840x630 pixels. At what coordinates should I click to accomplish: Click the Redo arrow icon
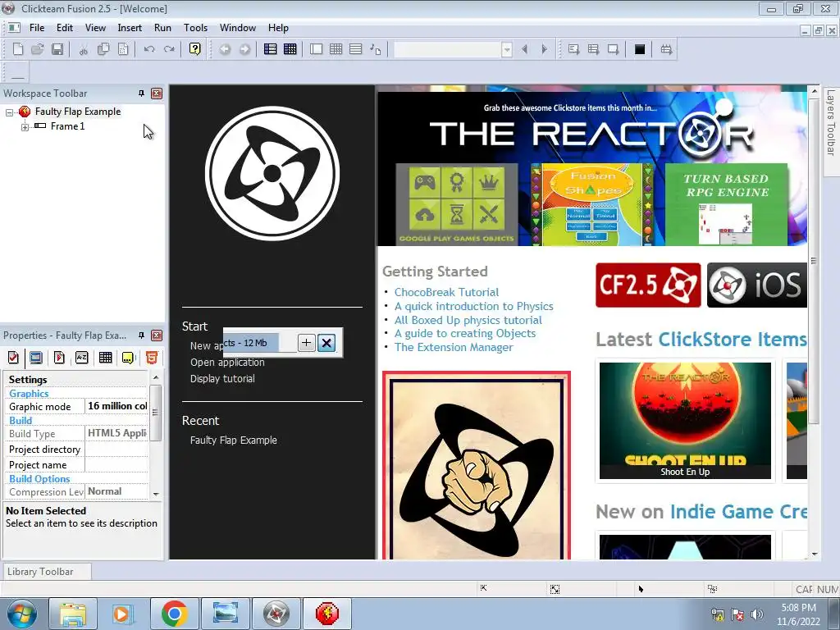coord(169,49)
